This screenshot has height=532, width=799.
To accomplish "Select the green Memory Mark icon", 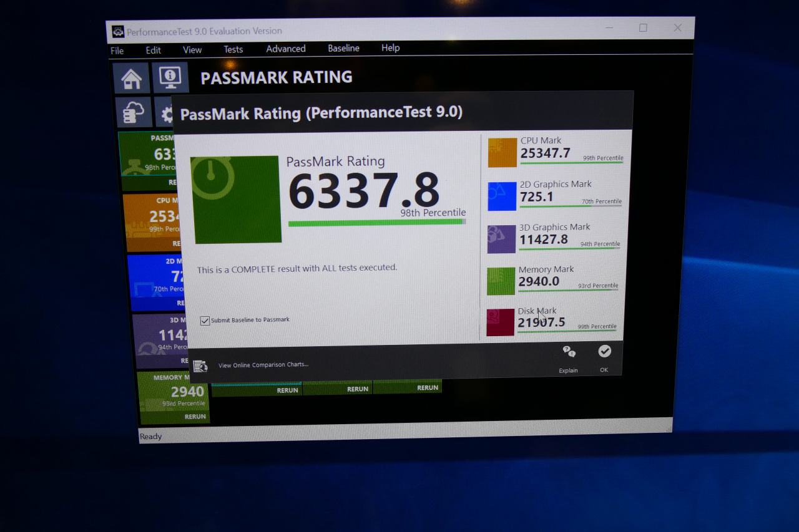I will tap(501, 281).
